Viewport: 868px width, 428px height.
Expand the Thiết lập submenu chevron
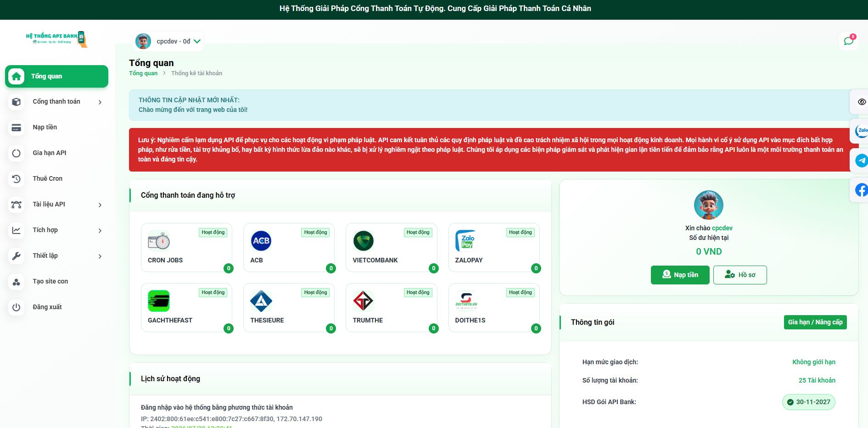(x=100, y=256)
